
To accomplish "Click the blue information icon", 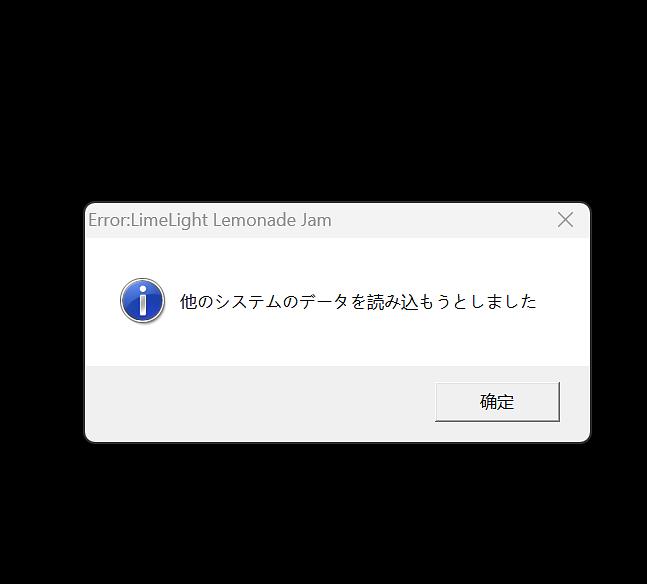I will coord(142,300).
